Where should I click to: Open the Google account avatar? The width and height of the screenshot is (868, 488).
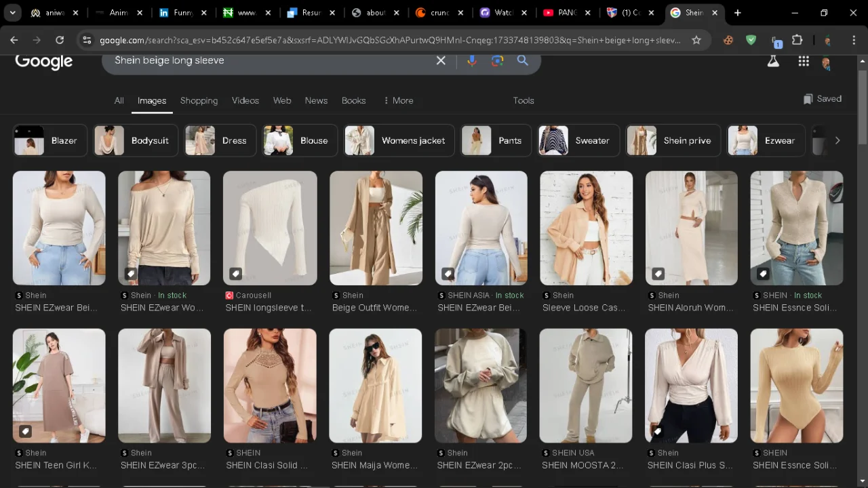tap(826, 62)
